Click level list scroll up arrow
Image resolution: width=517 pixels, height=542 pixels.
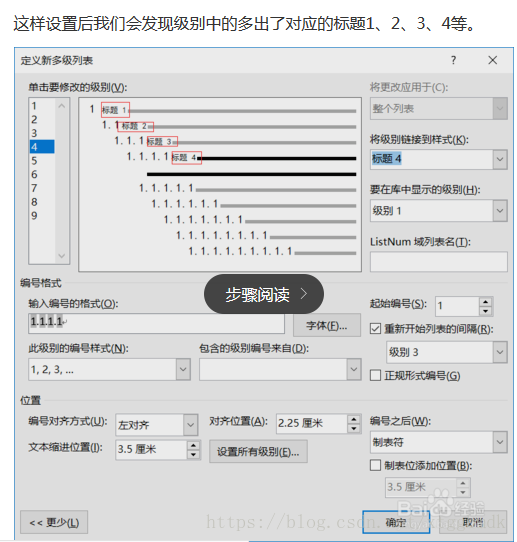click(62, 106)
